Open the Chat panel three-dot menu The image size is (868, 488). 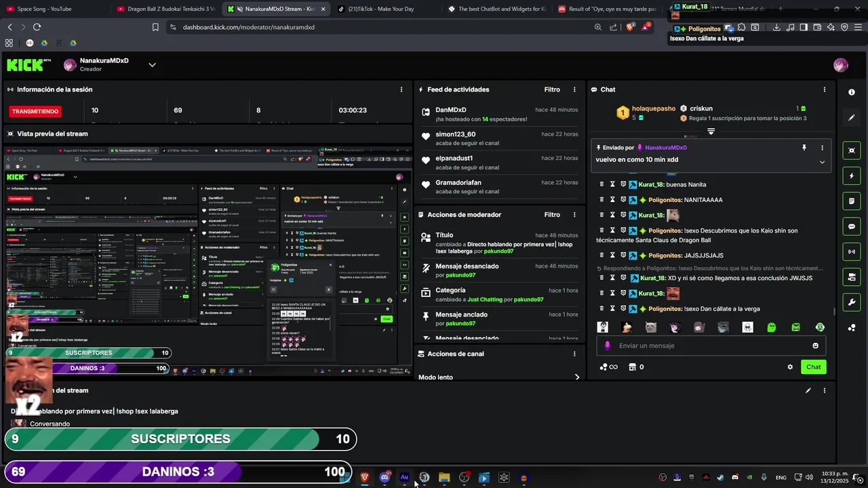tap(825, 89)
